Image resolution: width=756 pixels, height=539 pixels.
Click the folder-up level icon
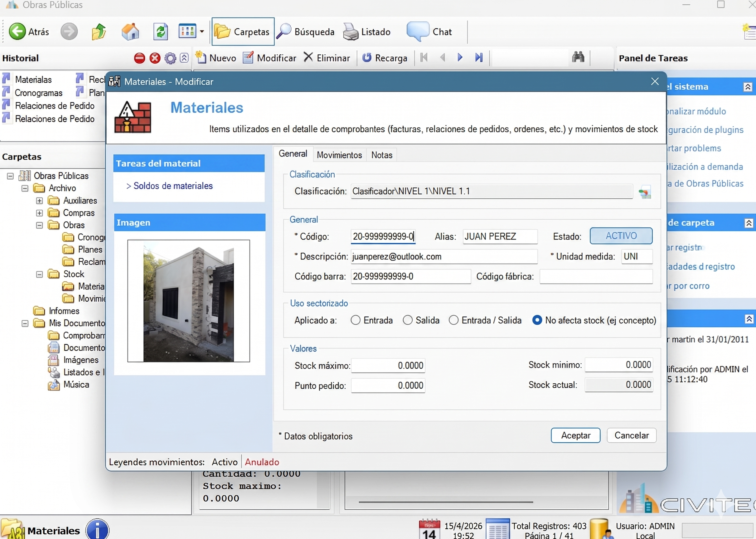click(99, 32)
